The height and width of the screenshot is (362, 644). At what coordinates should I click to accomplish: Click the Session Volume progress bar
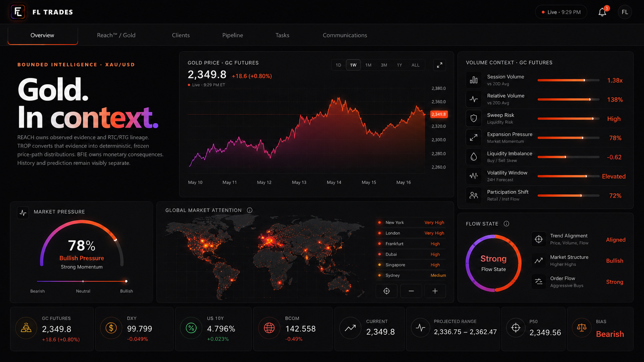click(x=569, y=80)
